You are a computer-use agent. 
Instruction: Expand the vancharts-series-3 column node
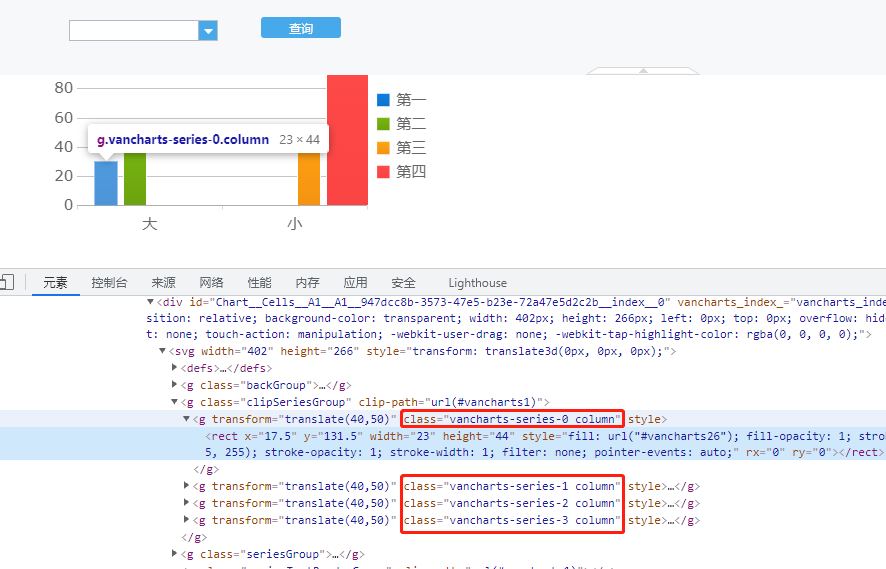coord(186,519)
